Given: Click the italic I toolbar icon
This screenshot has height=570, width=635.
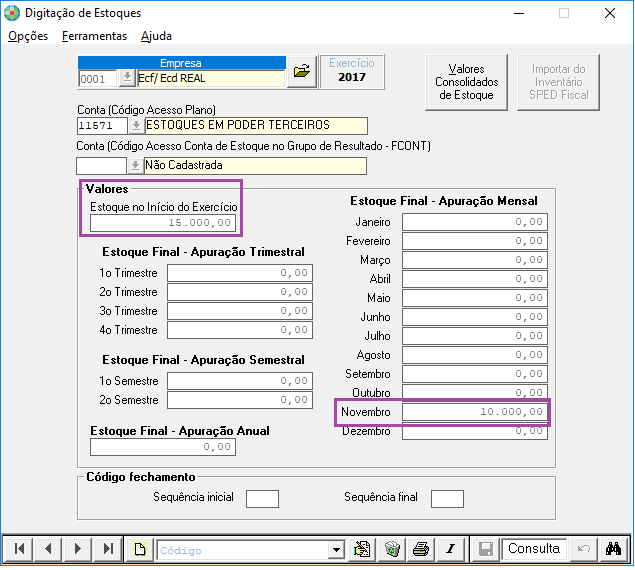Looking at the screenshot, I should (451, 549).
